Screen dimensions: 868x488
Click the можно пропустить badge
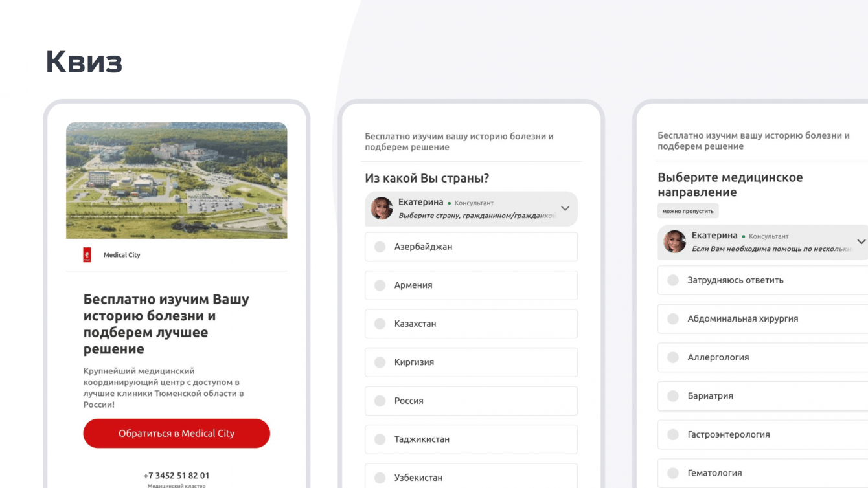[x=688, y=211]
